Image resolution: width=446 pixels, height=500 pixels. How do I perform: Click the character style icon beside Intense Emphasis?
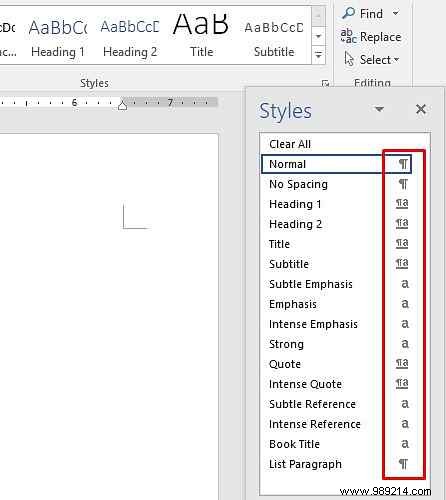405,324
